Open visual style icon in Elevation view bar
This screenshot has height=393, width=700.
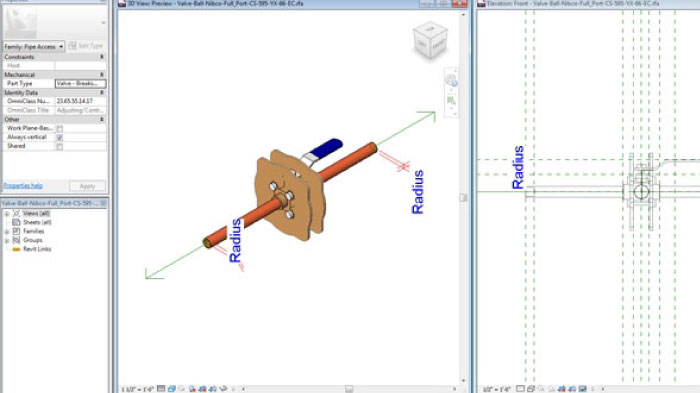(531, 389)
